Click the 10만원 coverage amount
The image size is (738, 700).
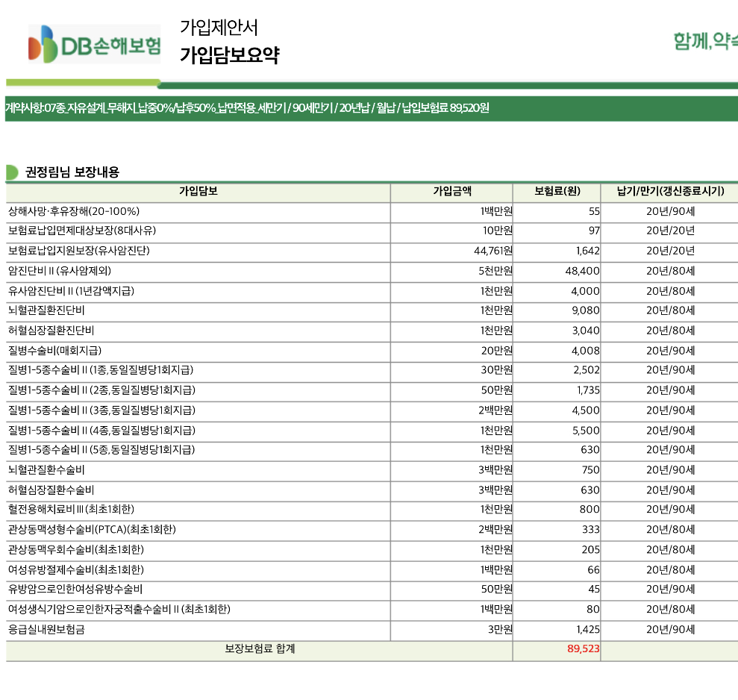coord(498,231)
